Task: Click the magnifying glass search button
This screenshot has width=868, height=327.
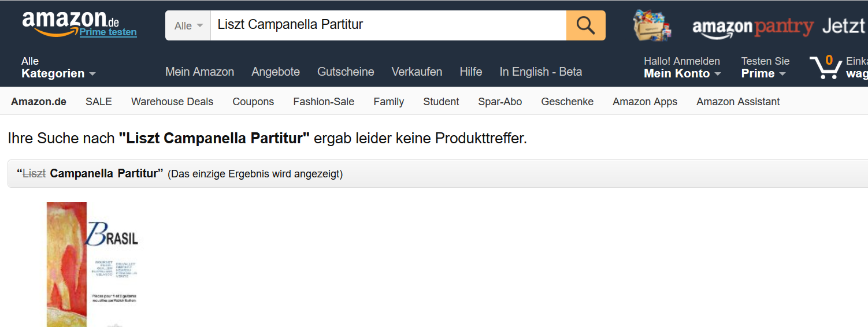Action: click(586, 25)
